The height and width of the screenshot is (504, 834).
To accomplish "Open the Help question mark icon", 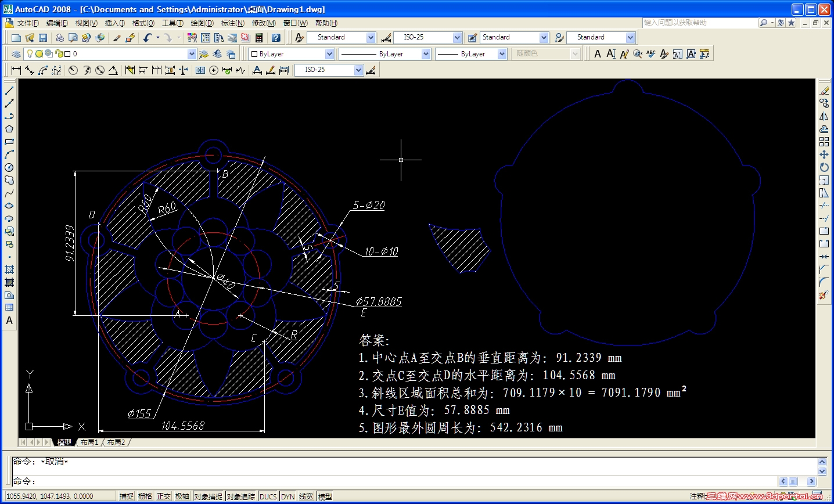I will pyautogui.click(x=276, y=38).
